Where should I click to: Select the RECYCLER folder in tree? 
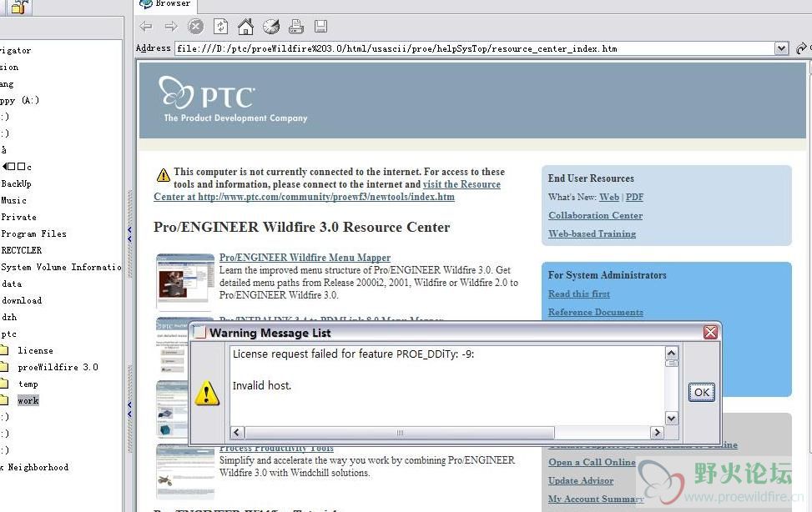point(21,250)
